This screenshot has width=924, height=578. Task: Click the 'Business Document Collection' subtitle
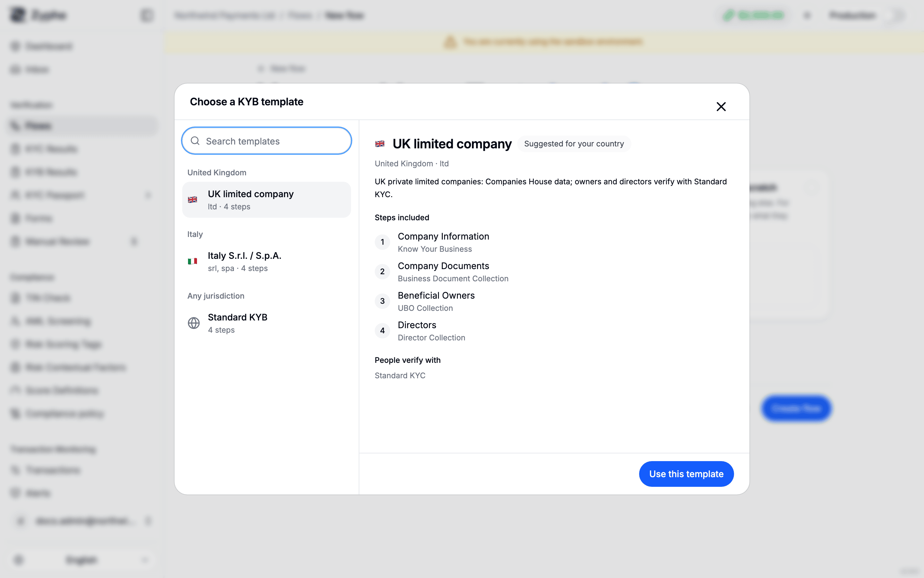(x=453, y=279)
